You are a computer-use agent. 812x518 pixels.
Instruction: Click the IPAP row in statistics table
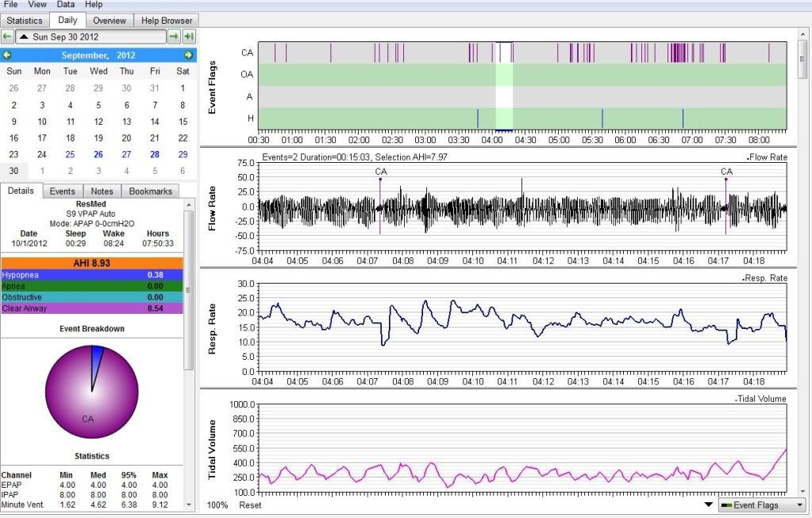(x=85, y=495)
